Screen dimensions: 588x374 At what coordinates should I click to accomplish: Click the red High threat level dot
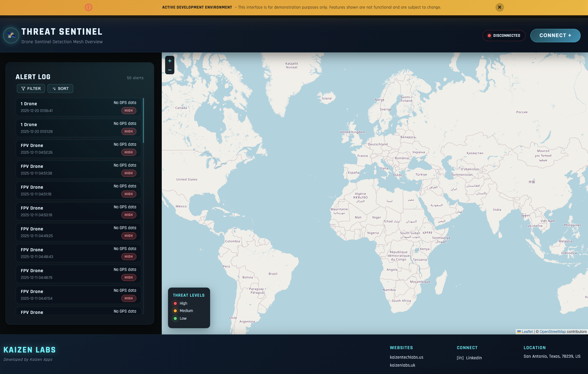tap(175, 303)
